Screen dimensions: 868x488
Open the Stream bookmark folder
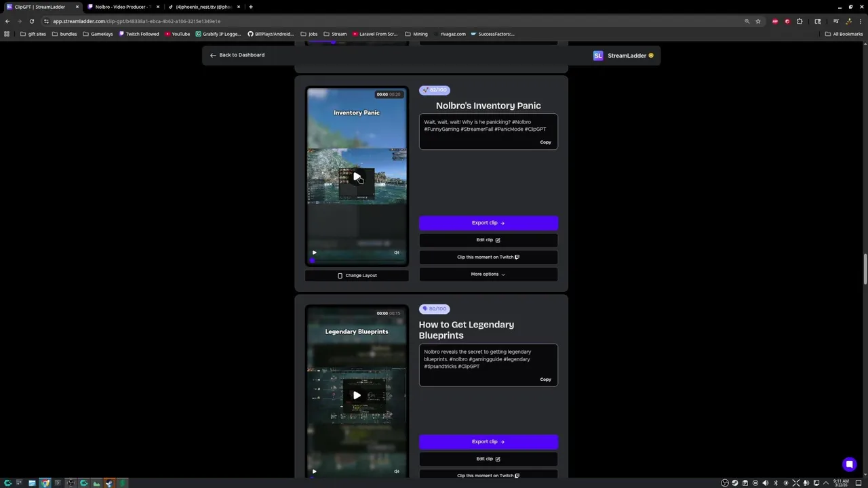335,34
